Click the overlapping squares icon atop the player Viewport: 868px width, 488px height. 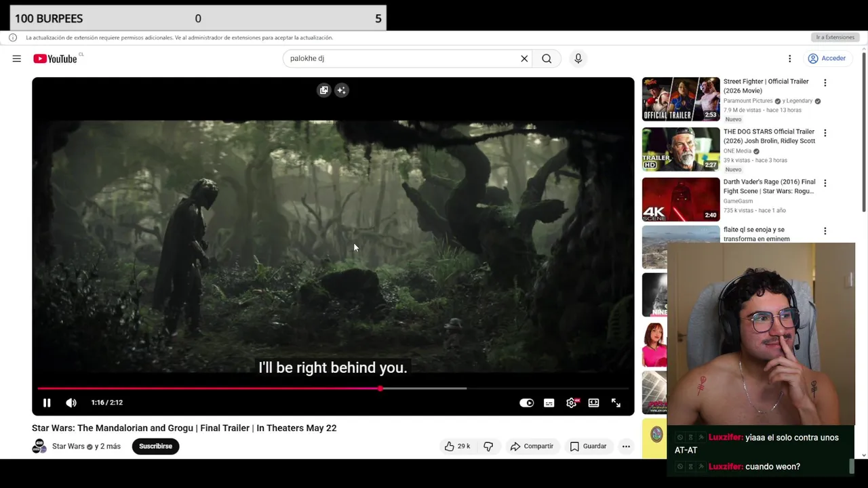tap(323, 90)
